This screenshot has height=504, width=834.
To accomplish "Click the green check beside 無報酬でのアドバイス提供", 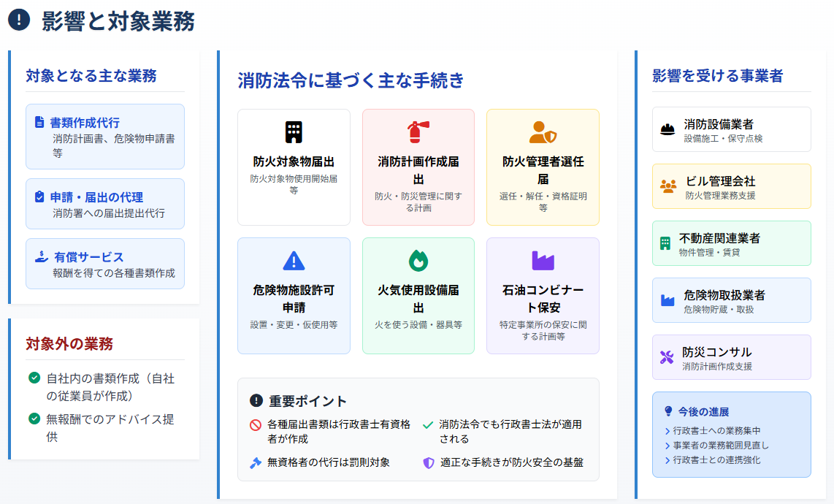I will tap(34, 419).
